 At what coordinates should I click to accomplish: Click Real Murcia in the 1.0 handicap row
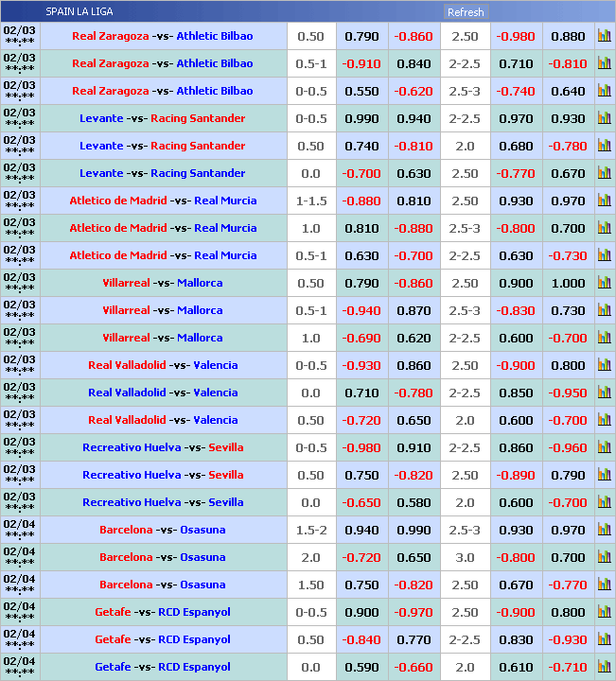[225, 228]
